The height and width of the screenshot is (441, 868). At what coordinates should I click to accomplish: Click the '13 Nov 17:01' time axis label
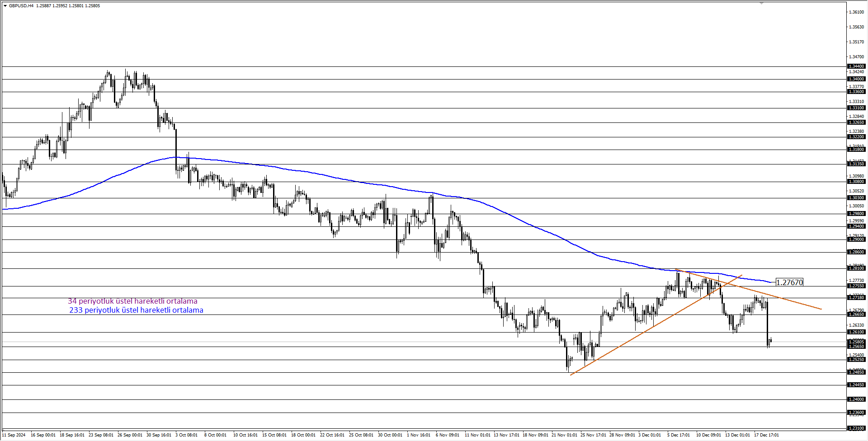506,435
